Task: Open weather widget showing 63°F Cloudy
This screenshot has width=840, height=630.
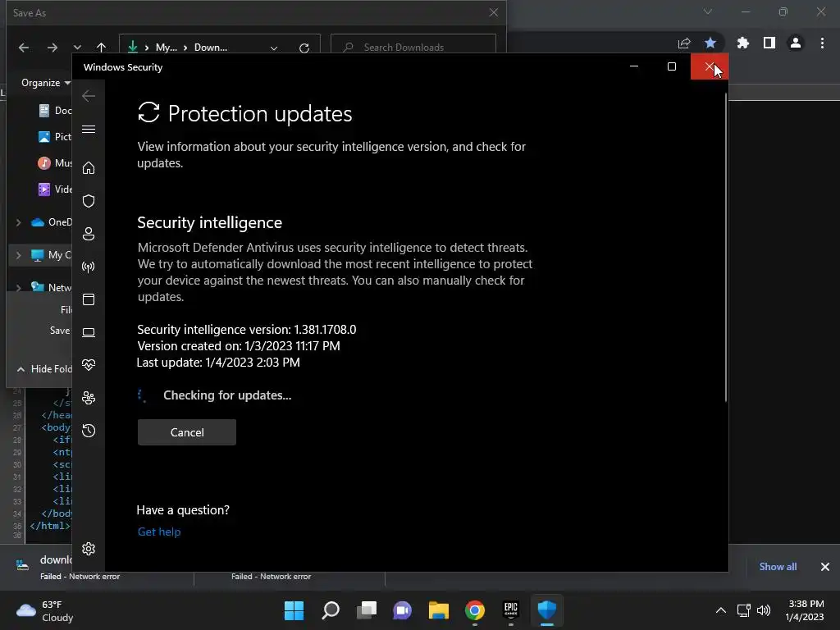Action: tap(45, 610)
